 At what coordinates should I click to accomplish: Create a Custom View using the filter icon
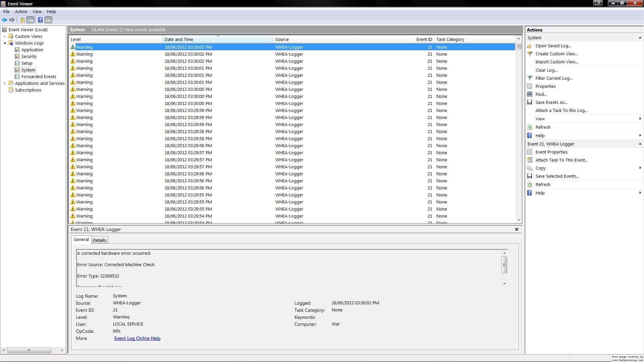click(x=556, y=54)
